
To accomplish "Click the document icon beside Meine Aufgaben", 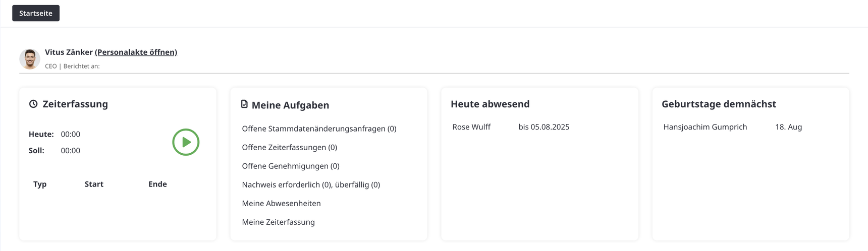I will 244,104.
